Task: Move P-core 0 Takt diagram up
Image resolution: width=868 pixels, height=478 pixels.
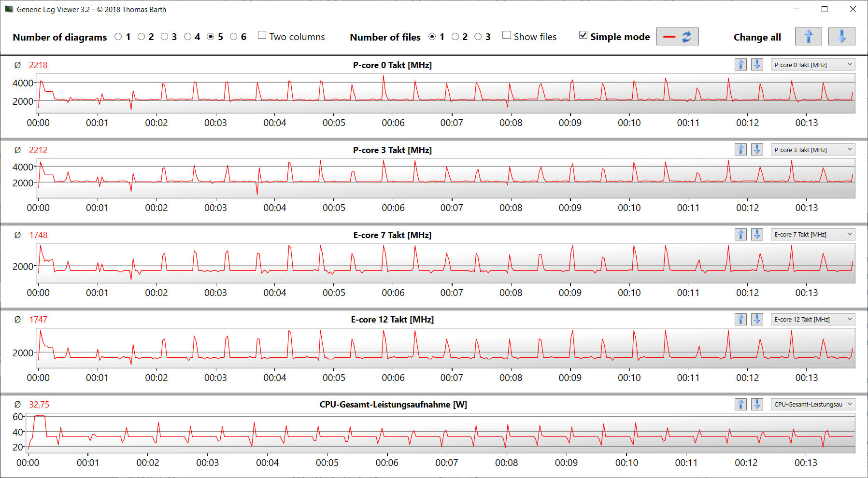Action: point(740,65)
